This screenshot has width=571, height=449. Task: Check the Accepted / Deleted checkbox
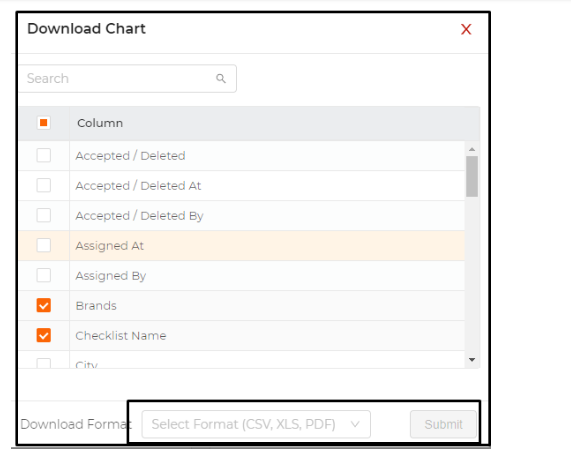point(43,155)
